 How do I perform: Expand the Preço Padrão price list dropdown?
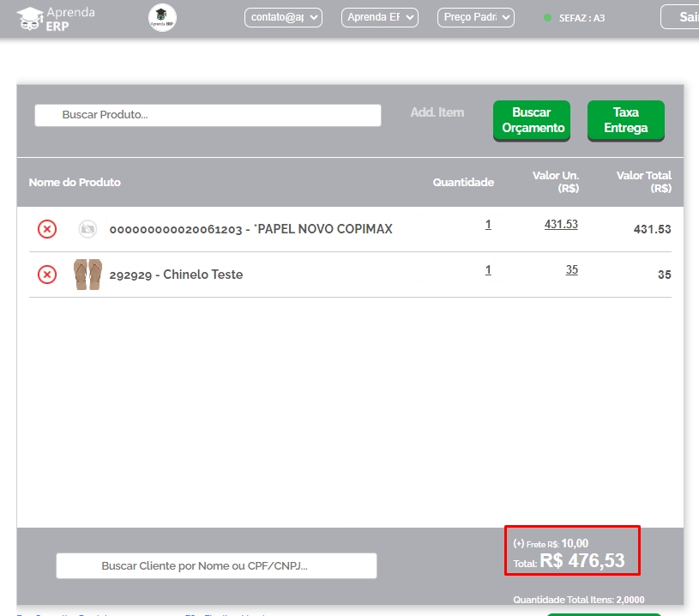pos(475,17)
